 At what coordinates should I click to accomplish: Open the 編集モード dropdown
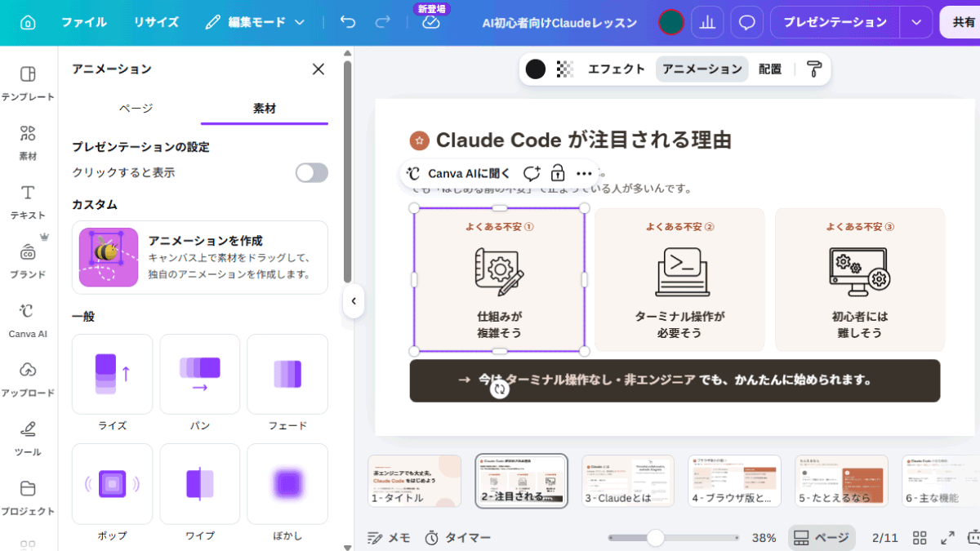(256, 22)
